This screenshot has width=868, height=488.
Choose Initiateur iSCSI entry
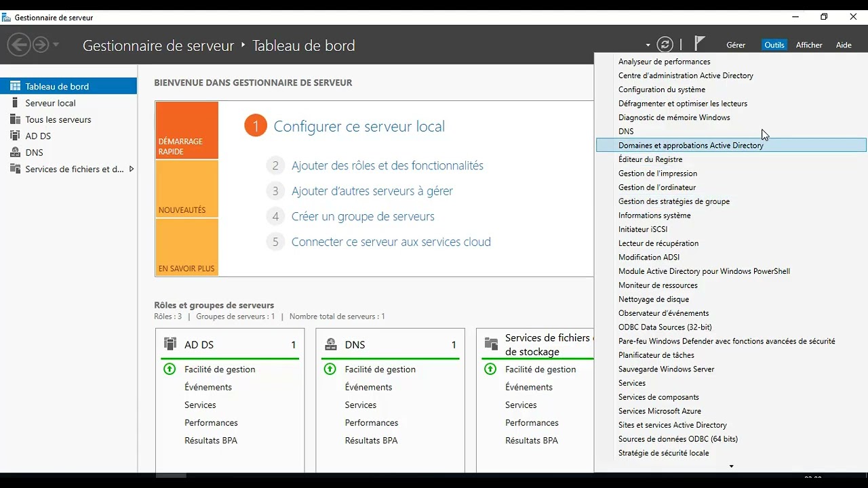(731, 229)
